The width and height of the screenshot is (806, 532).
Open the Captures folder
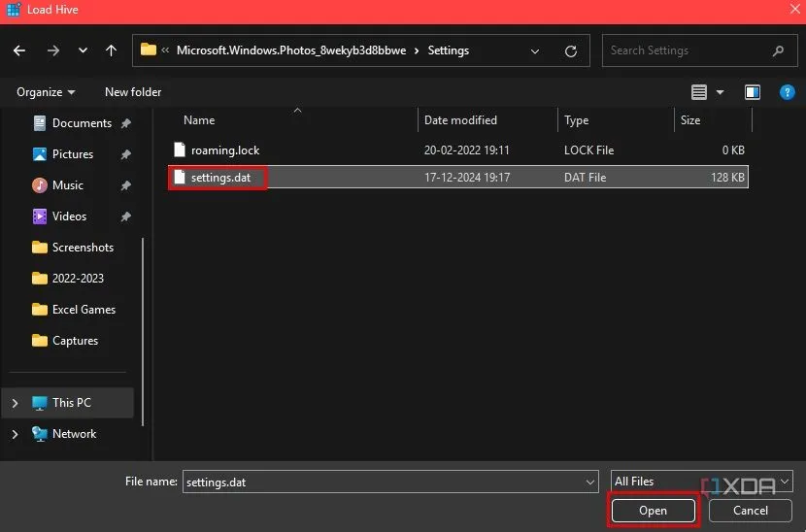click(x=75, y=341)
